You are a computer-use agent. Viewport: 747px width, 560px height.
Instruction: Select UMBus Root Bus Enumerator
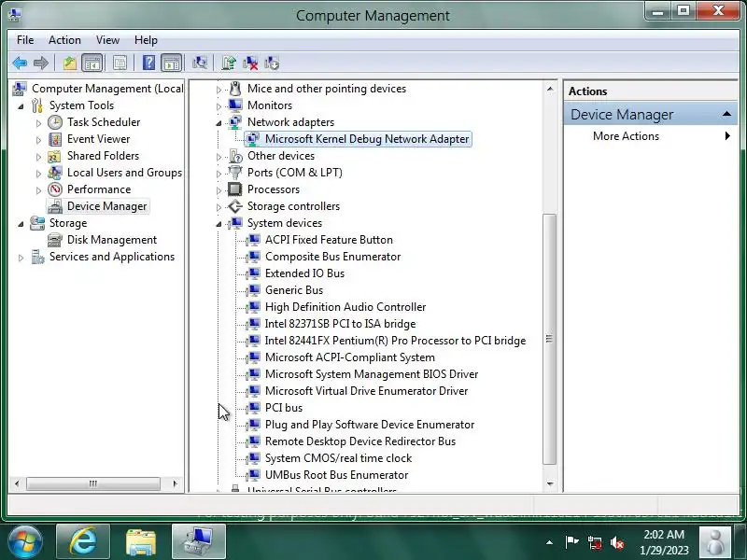[x=336, y=475]
